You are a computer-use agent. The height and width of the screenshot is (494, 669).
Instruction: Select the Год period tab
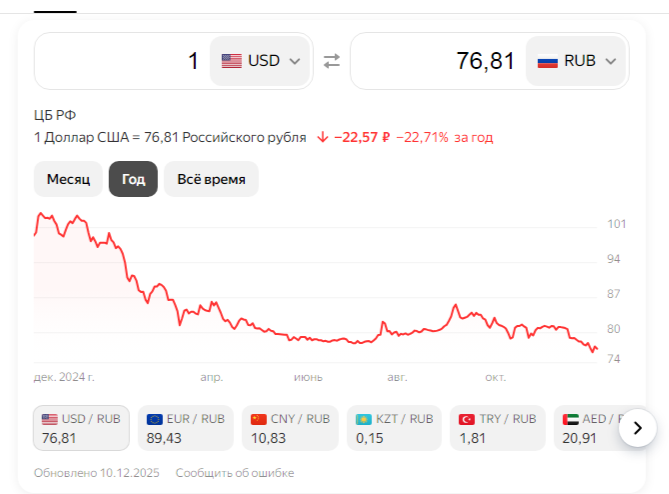(x=133, y=180)
